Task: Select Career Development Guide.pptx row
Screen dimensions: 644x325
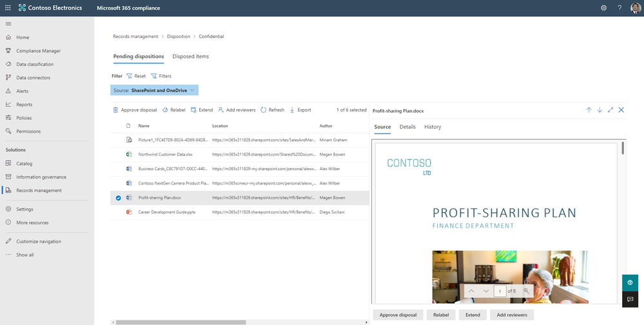Action: tap(239, 212)
